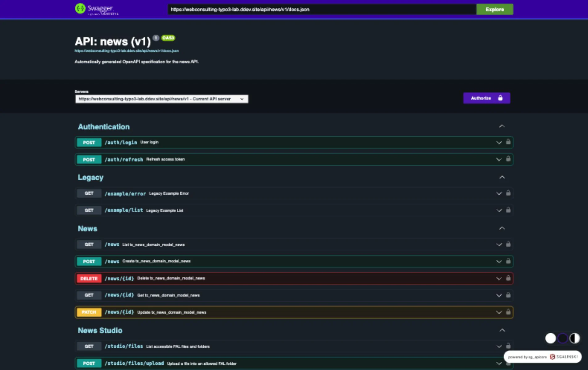Viewport: 588px width, 370px height.
Task: Collapse the News Studio section
Action: pos(502,330)
